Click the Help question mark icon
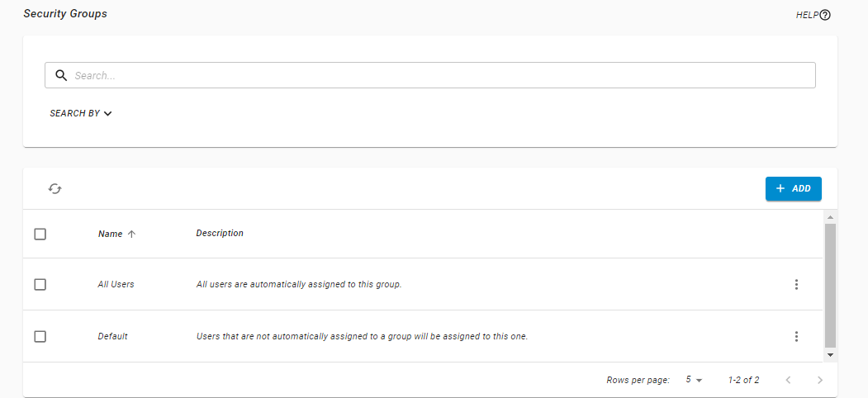The width and height of the screenshot is (868, 398). point(824,15)
